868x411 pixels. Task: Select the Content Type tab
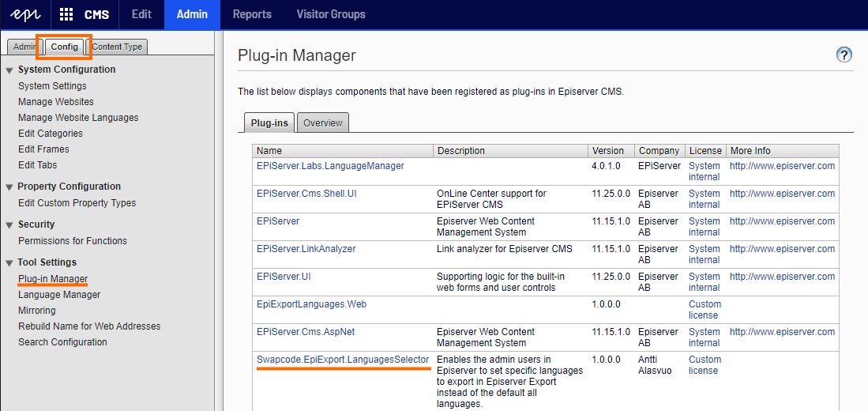(117, 47)
